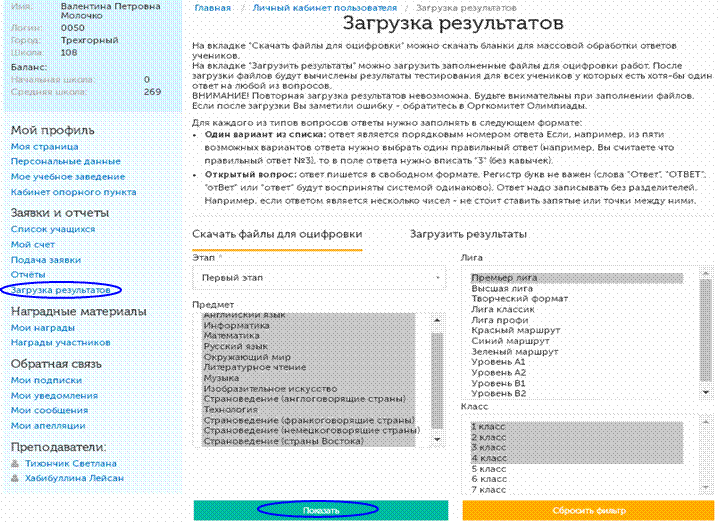Image resolution: width=718 pixels, height=522 pixels.
Task: Select Математика in Предмет list
Action: (x=309, y=336)
